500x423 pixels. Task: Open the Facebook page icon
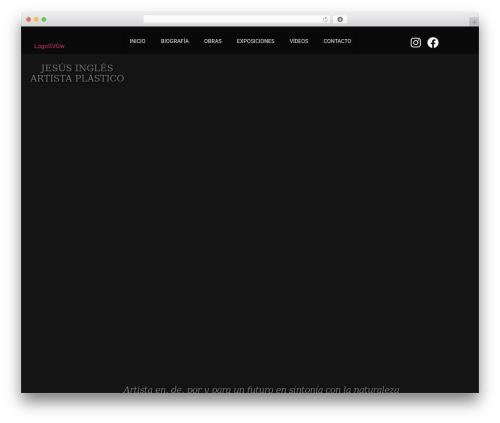433,42
